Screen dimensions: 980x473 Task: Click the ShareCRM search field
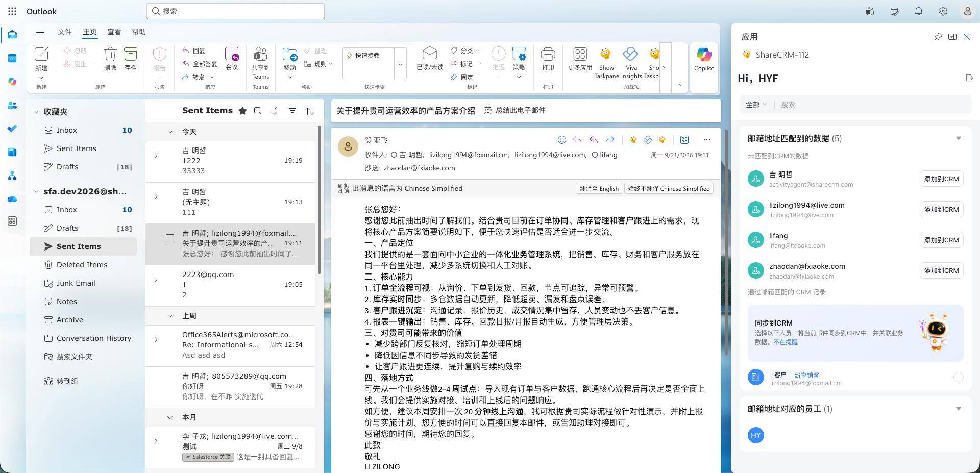(873, 105)
